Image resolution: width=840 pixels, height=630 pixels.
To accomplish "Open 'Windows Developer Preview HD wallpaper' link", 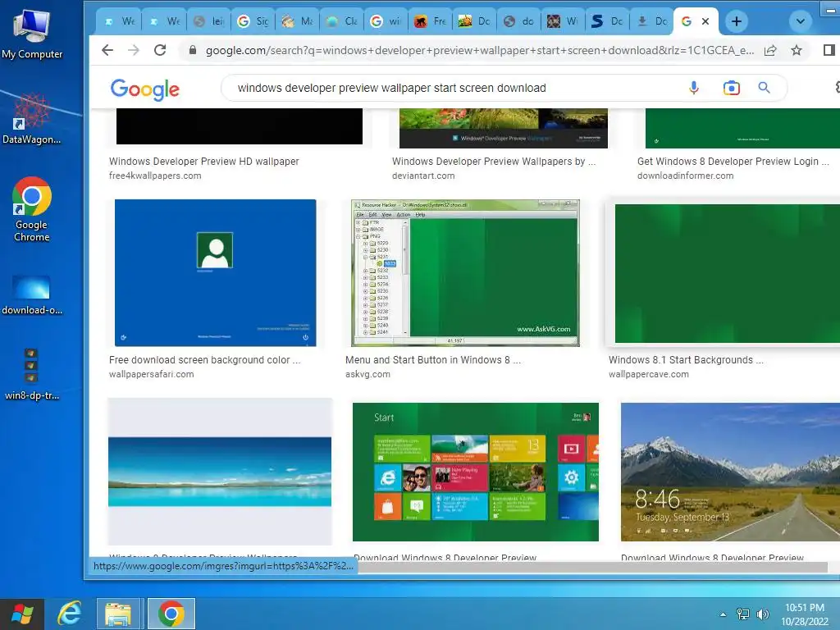I will click(x=204, y=162).
